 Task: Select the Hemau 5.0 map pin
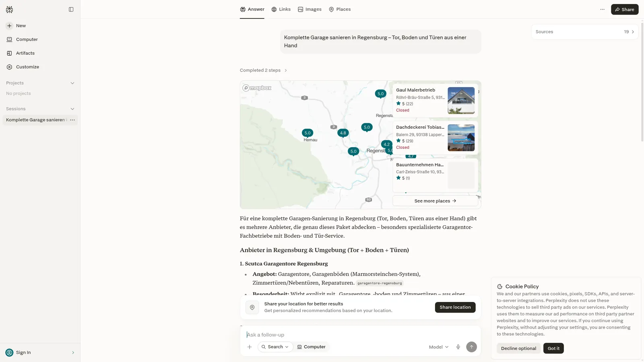[x=308, y=133]
